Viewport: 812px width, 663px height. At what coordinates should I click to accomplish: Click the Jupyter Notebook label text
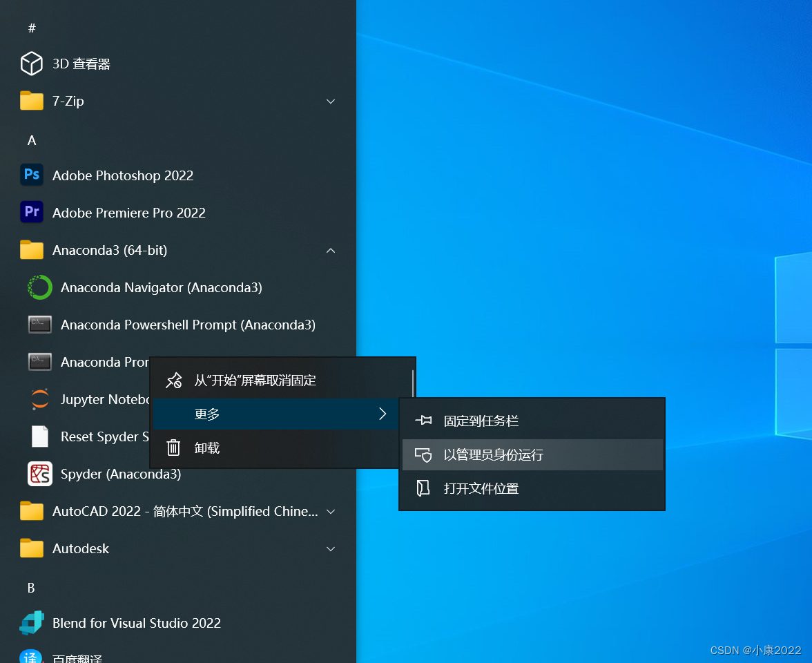[105, 399]
